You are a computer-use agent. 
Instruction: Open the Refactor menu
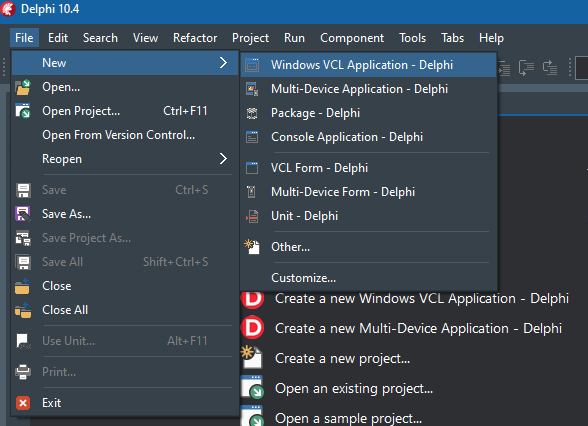(x=195, y=38)
